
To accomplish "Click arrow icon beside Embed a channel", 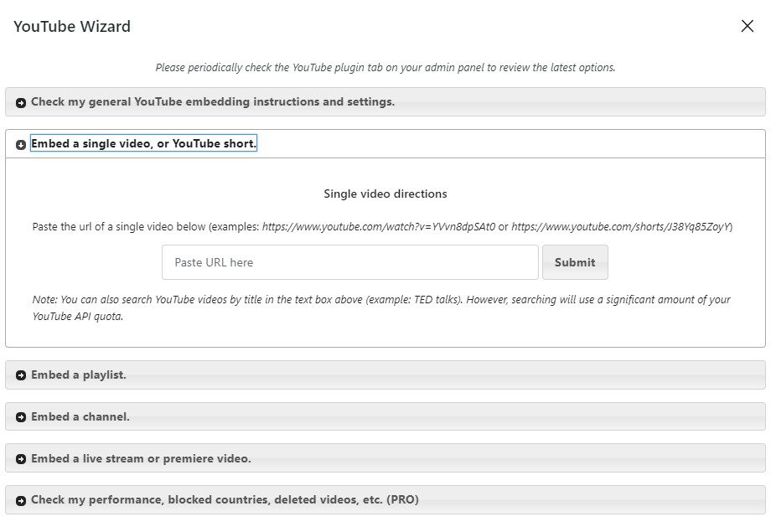I will [21, 417].
